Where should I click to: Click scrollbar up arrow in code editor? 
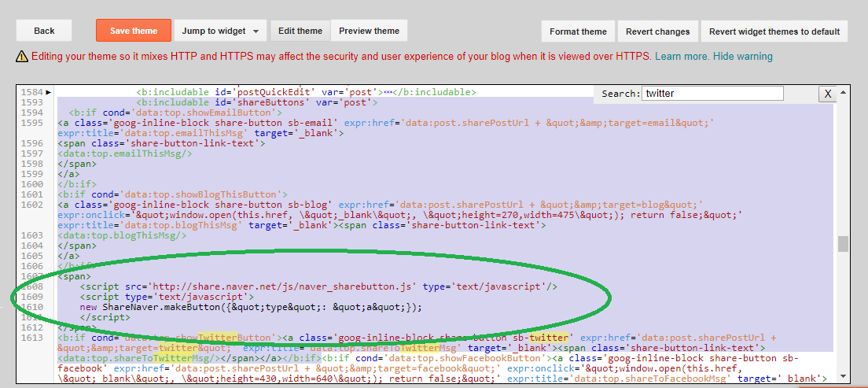pyautogui.click(x=843, y=92)
